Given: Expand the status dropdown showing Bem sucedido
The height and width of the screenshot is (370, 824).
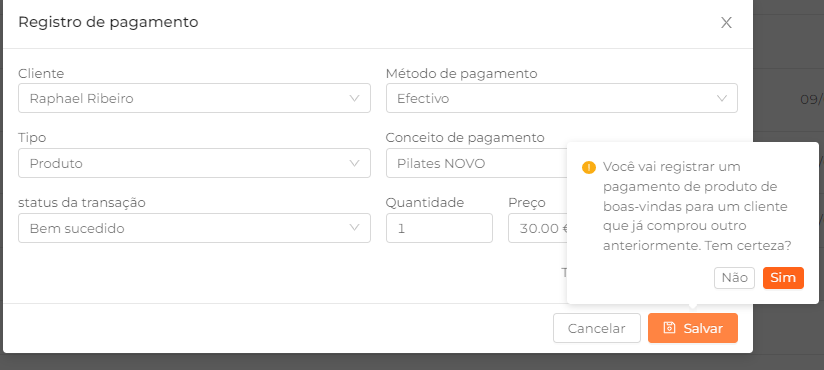Looking at the screenshot, I should 194,228.
